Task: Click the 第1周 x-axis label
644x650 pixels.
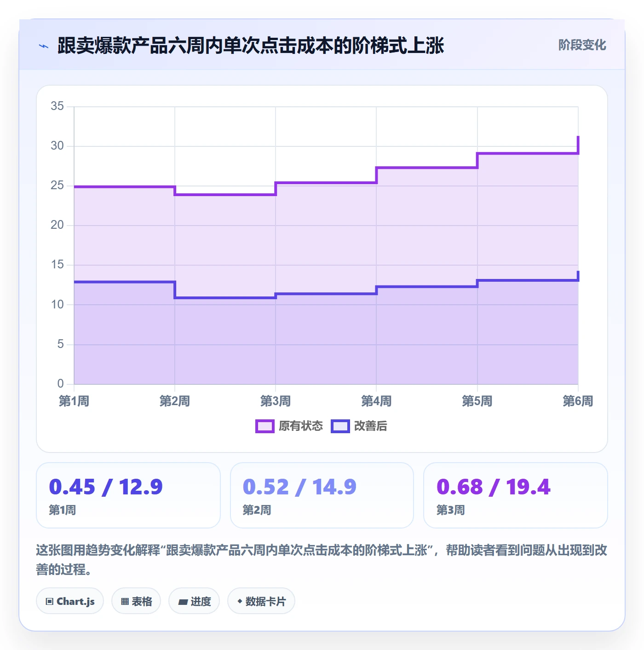Action: [x=74, y=401]
